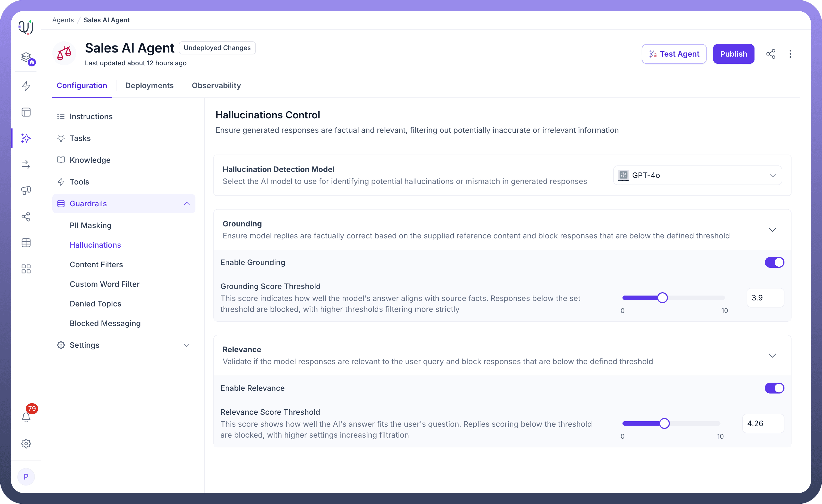This screenshot has height=504, width=822.
Task: Click the Grounding Score Threshold slider handle
Action: pyautogui.click(x=662, y=297)
